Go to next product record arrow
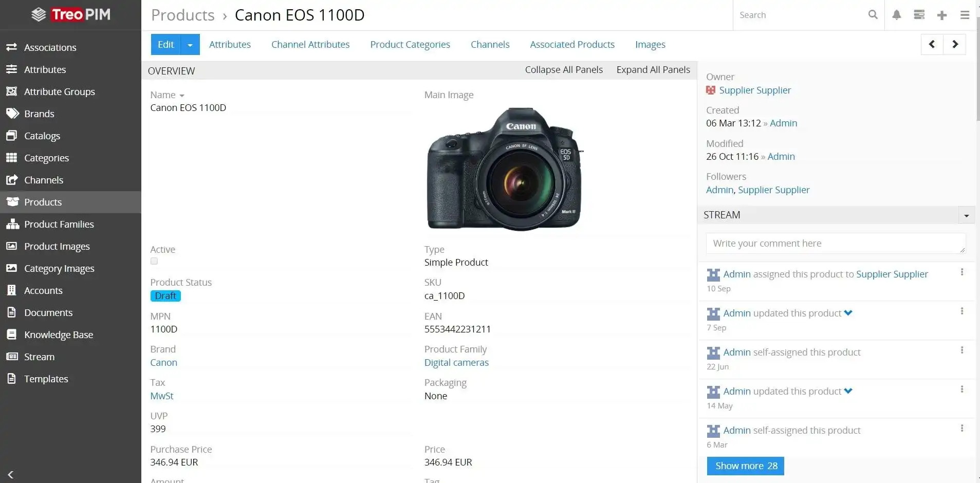This screenshot has height=483, width=980. 955,44
